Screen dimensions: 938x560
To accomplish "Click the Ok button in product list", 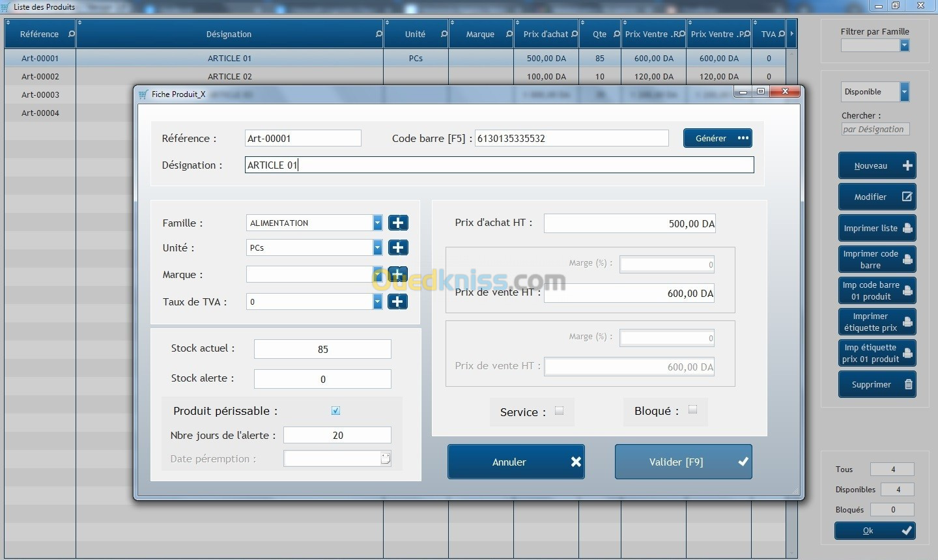I will pyautogui.click(x=875, y=531).
